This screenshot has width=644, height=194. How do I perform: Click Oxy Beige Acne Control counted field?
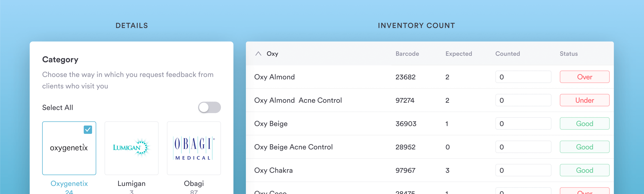click(x=523, y=147)
